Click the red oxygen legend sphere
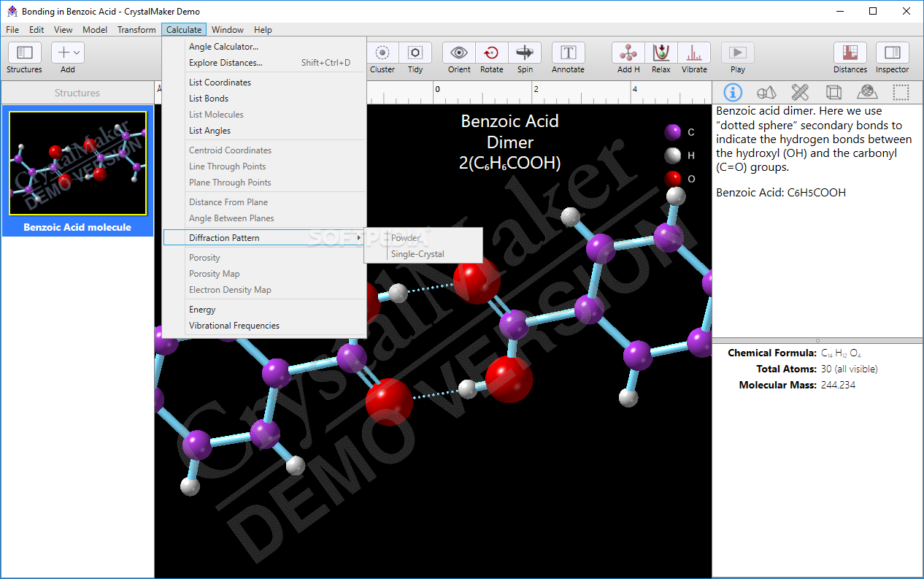 coord(673,178)
